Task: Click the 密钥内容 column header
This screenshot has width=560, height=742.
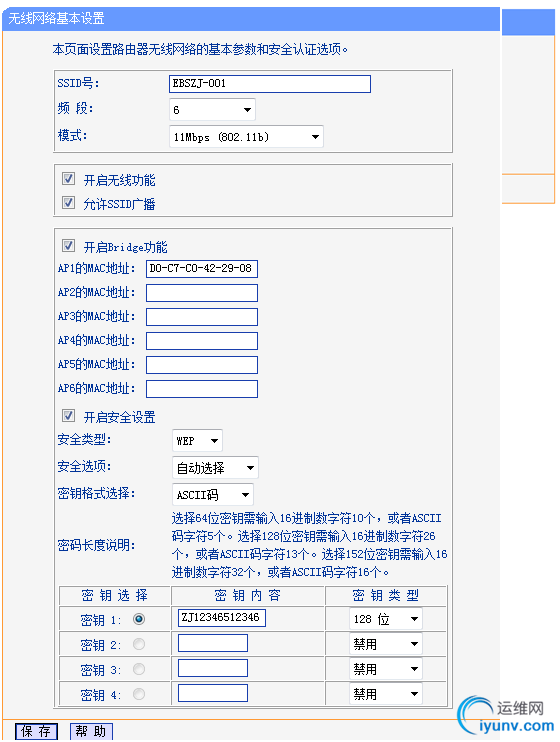Action: tap(248, 595)
